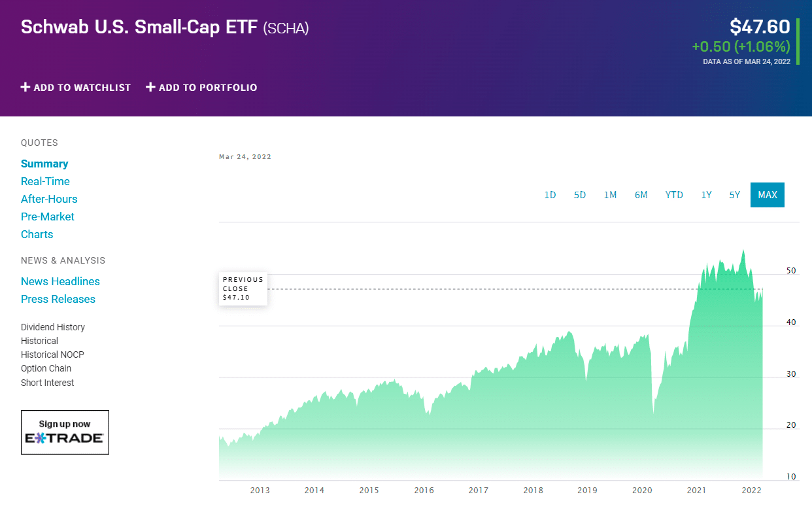Open the Charts section
This screenshot has width=812, height=520.
[37, 234]
